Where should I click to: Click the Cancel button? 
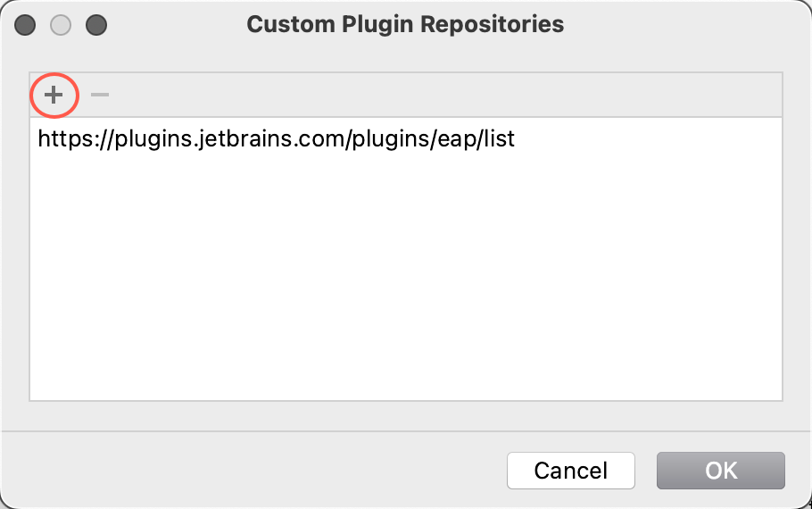571,470
